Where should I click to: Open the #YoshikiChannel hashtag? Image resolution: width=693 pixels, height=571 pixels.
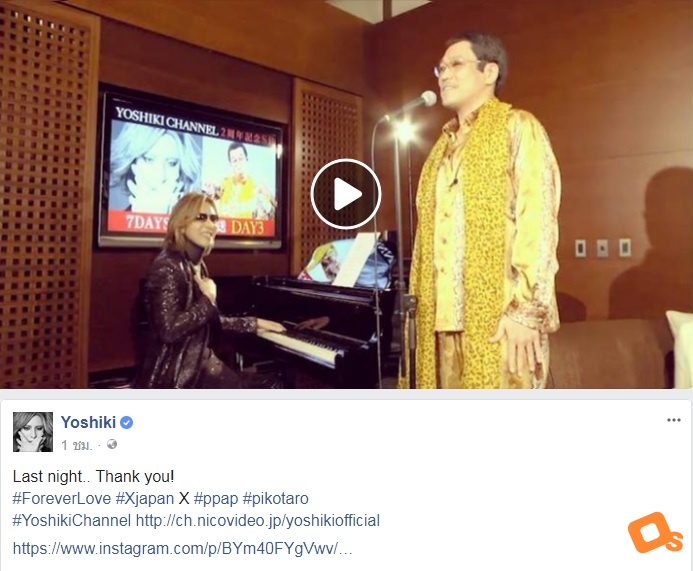click(72, 521)
